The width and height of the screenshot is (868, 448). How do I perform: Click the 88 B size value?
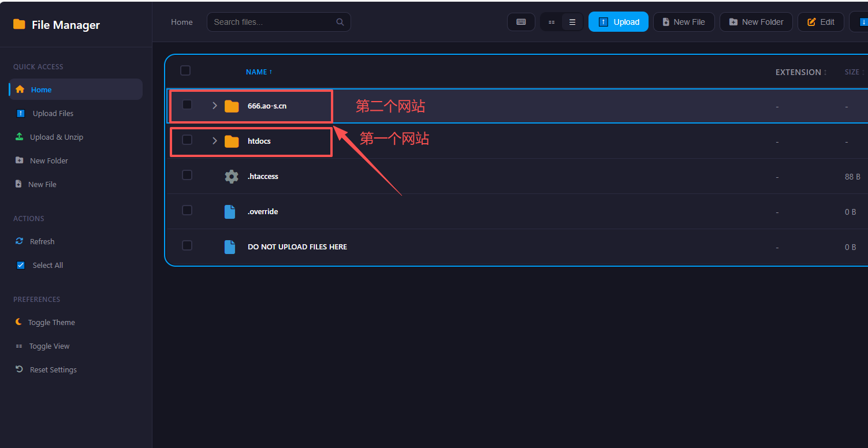point(852,177)
